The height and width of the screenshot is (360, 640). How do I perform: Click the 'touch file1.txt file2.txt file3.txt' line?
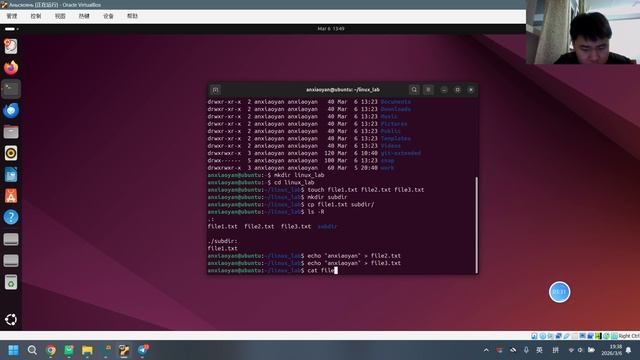[x=316, y=190]
